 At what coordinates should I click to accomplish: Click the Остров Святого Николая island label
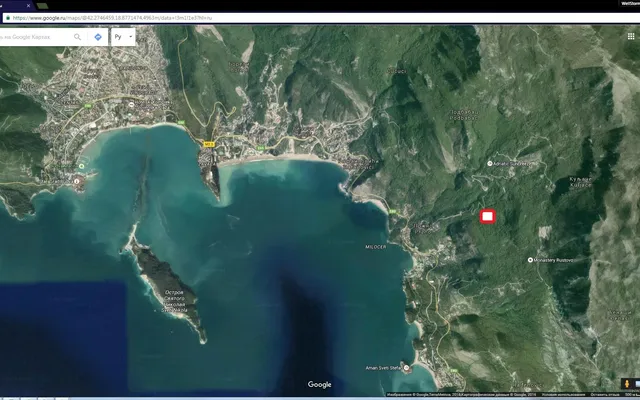174,301
